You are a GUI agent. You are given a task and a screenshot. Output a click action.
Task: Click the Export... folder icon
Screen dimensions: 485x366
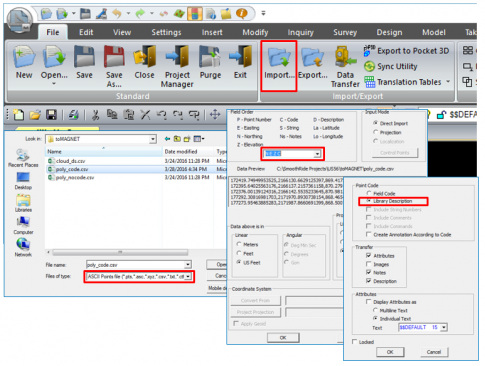[312, 57]
